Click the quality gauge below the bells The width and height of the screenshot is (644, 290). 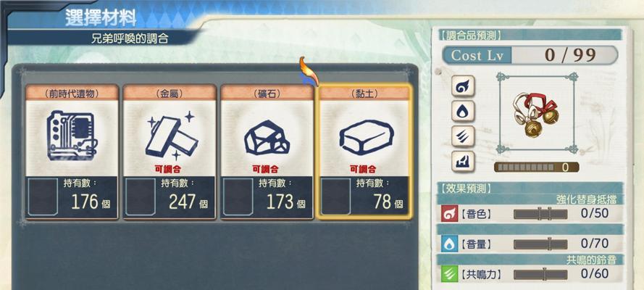(536, 167)
